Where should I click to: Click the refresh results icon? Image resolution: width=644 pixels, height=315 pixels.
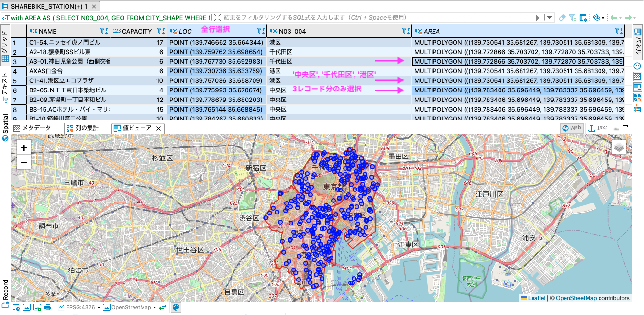pyautogui.click(x=597, y=18)
